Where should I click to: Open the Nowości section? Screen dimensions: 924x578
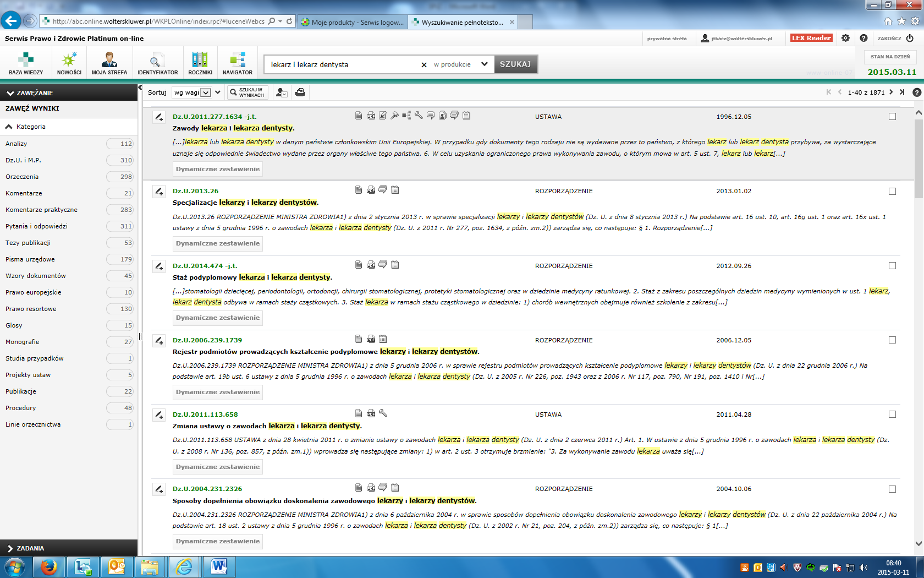pos(69,64)
